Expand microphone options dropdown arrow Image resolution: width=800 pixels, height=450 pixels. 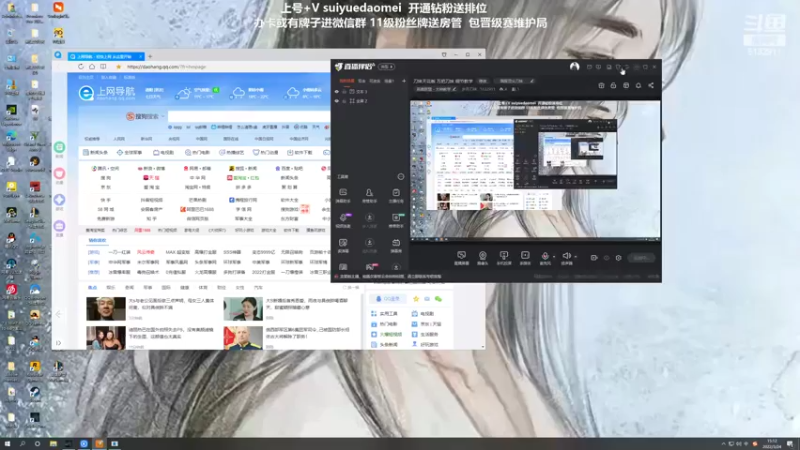554,257
